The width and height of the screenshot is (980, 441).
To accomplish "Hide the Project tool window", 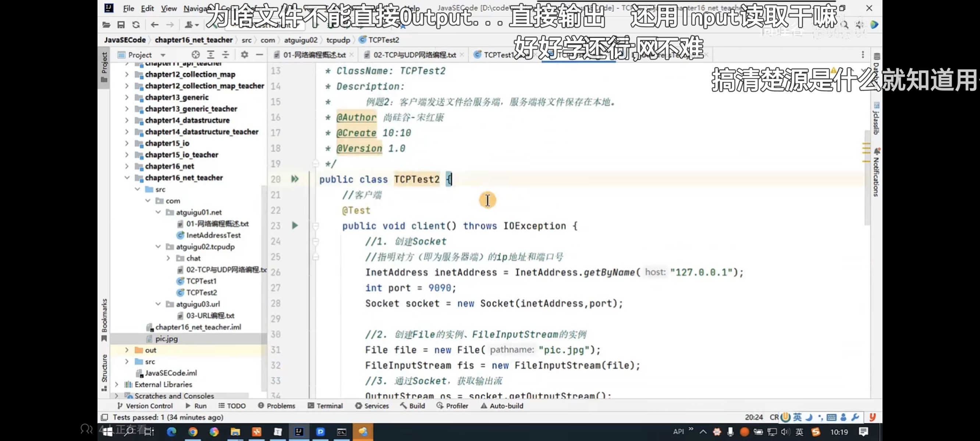I will 259,55.
